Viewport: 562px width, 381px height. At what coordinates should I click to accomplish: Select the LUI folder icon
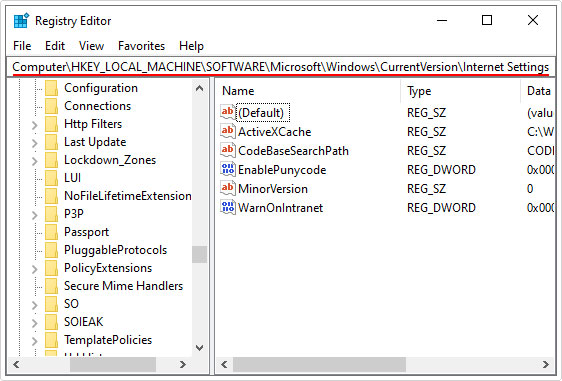tap(51, 178)
